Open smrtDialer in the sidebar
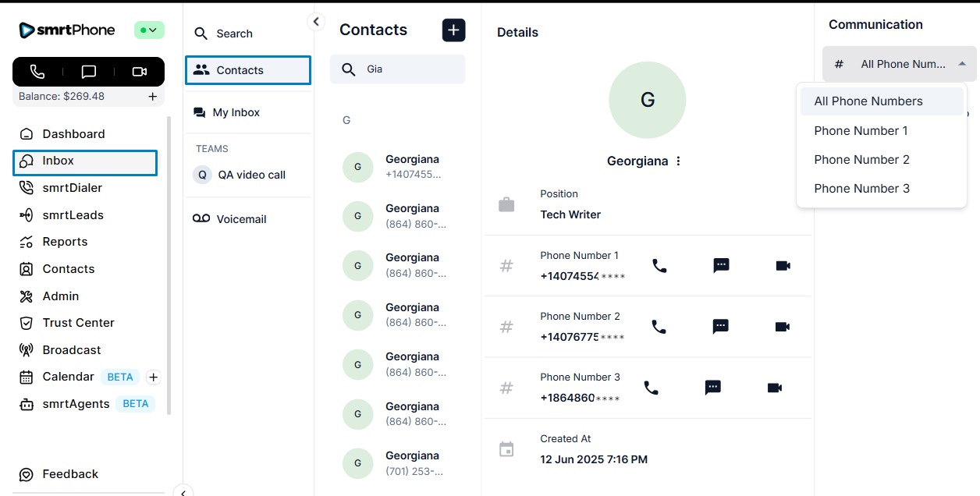Image resolution: width=980 pixels, height=496 pixels. [x=72, y=188]
